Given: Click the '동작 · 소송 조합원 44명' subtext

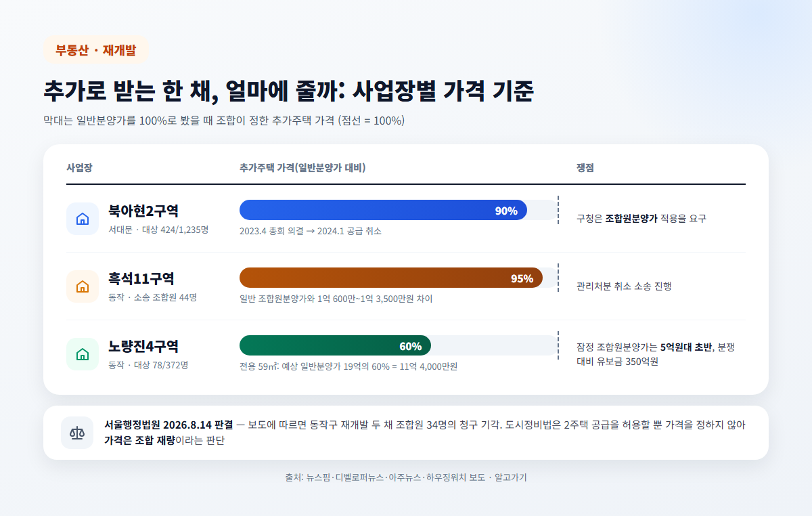Looking at the screenshot, I should click(x=152, y=297).
